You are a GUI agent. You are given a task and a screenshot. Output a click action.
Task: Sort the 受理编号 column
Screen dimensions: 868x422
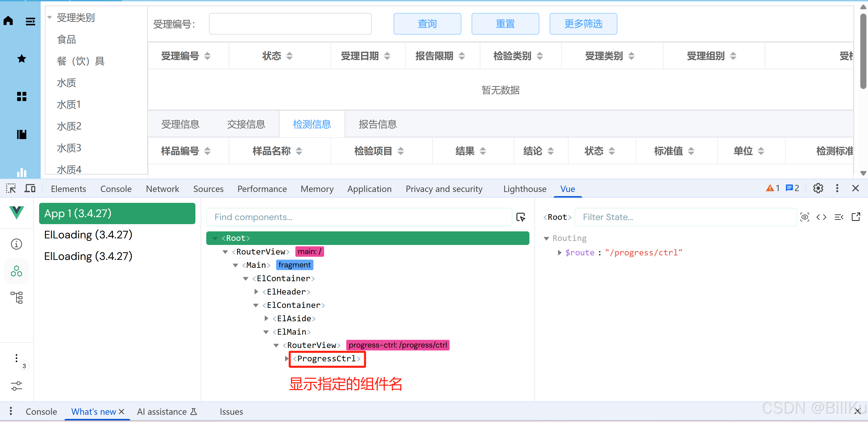208,56
